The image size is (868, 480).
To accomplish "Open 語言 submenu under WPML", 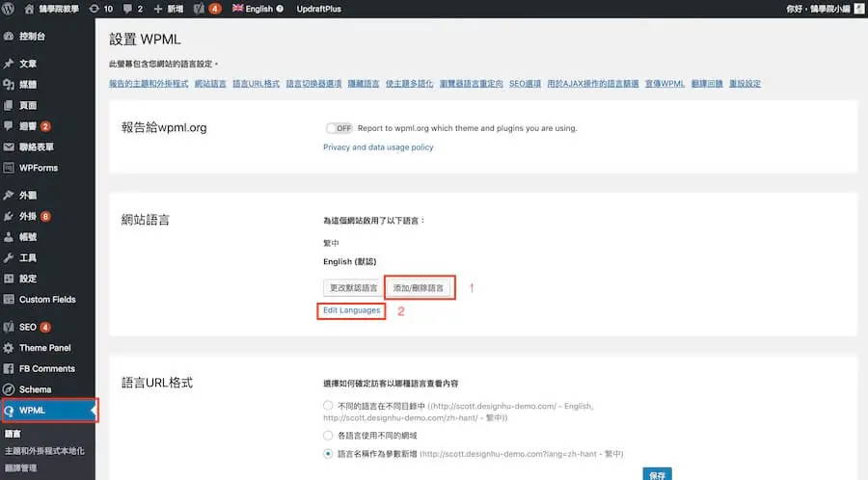I will 13,434.
